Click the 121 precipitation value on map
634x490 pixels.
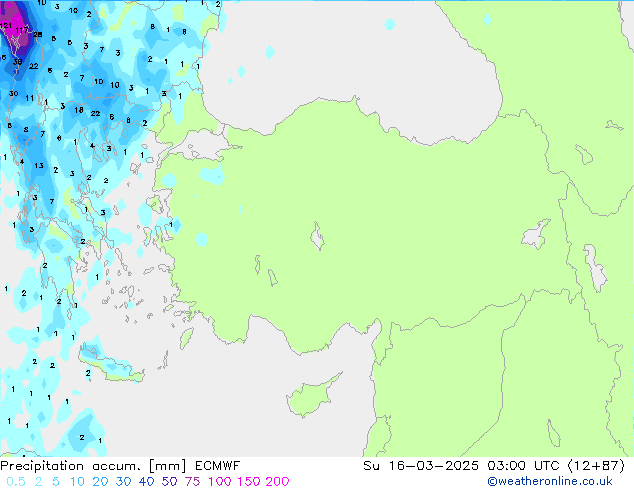coord(6,25)
